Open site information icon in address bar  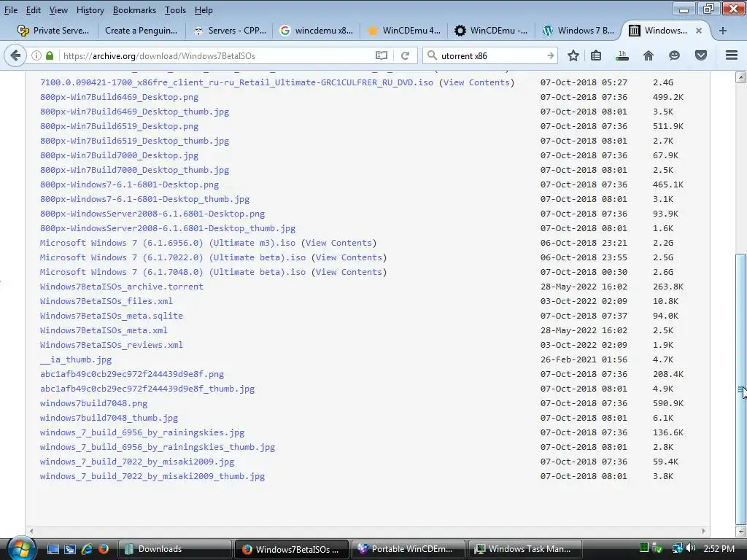click(36, 55)
